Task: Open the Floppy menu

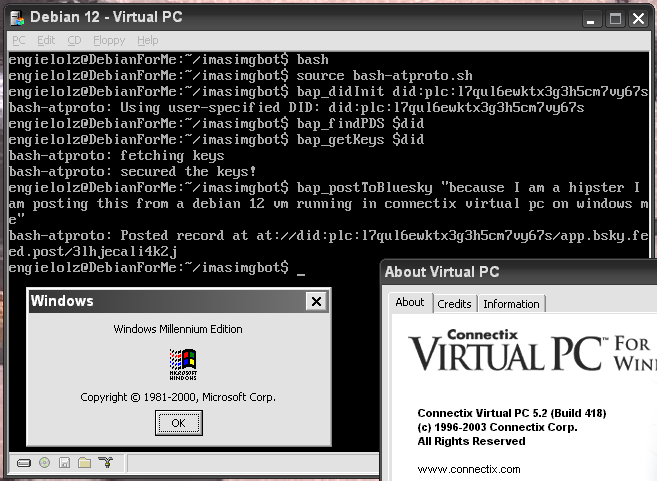Action: click(x=107, y=40)
